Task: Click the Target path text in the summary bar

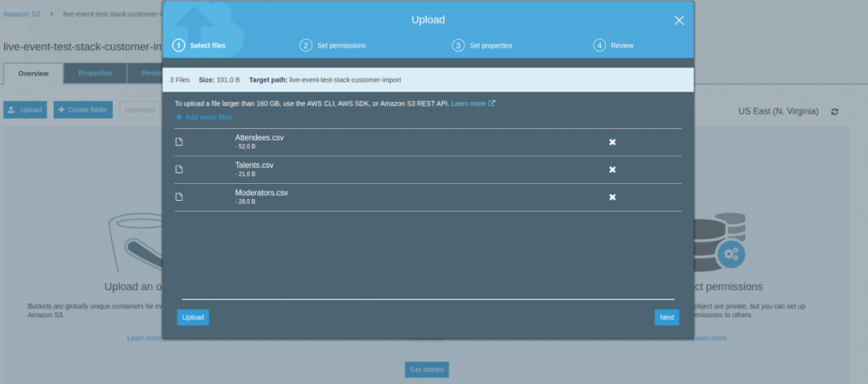Action: (x=325, y=80)
